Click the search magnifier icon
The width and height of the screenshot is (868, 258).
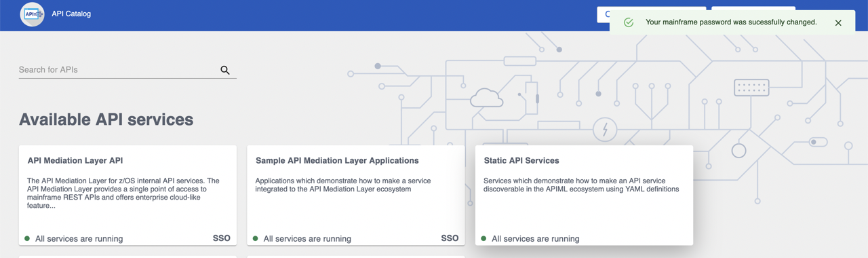[225, 70]
